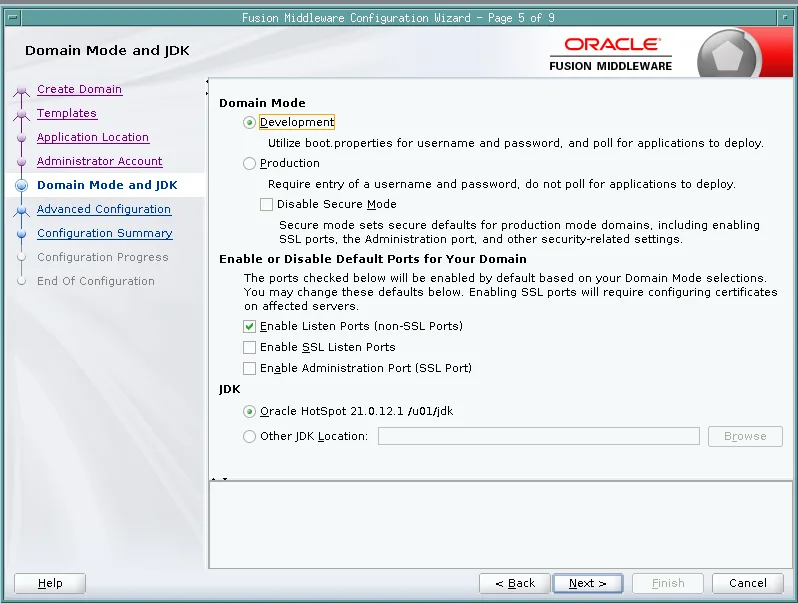Click the Cancel button
The height and width of the screenshot is (603, 798).
[x=748, y=583]
